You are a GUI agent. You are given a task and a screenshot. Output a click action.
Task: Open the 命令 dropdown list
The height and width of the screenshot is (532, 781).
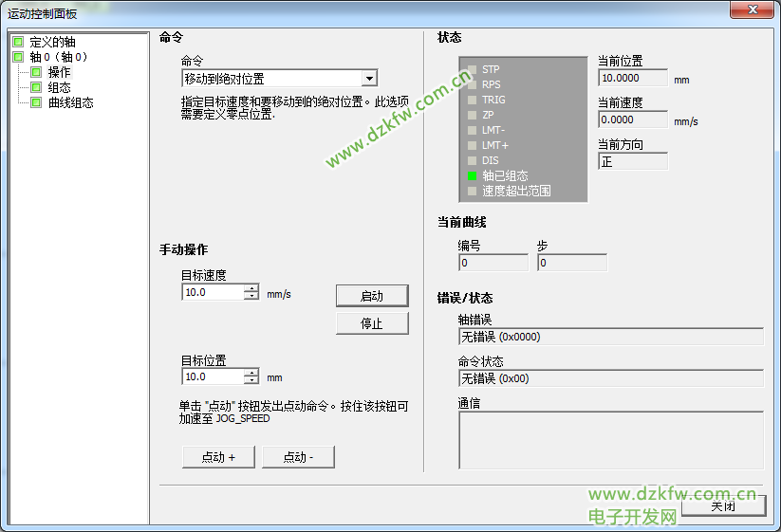click(369, 79)
